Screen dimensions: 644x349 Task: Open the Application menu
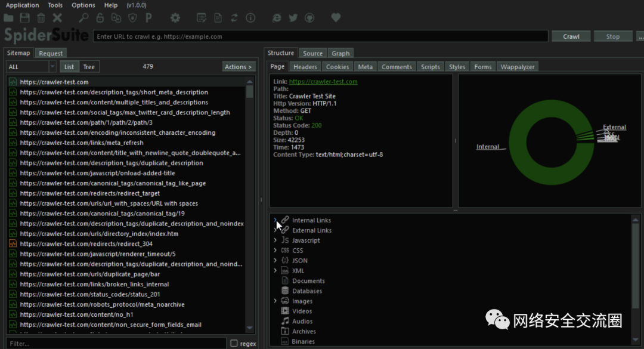[x=23, y=5]
